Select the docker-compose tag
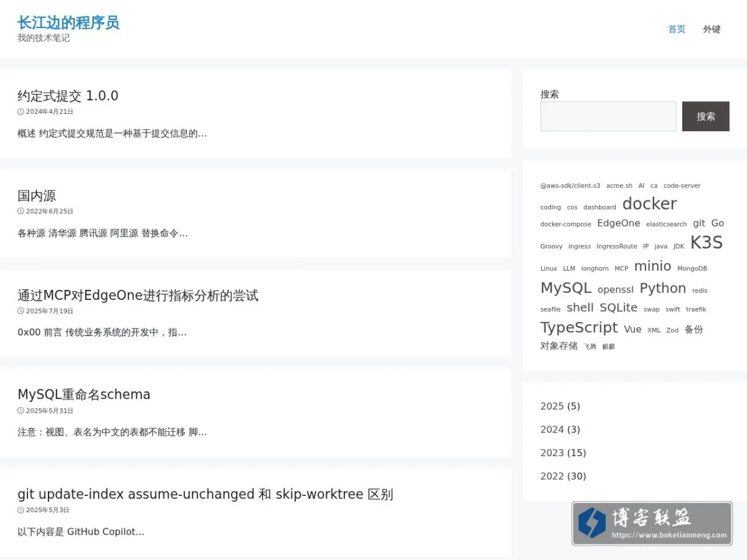This screenshot has height=560, width=747. click(566, 224)
